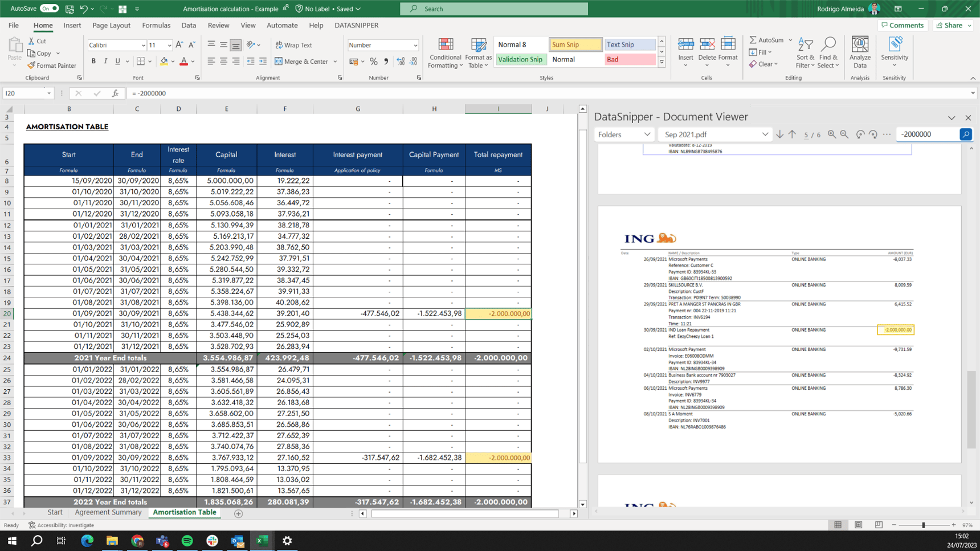Zoom in on the document viewer

(x=832, y=134)
